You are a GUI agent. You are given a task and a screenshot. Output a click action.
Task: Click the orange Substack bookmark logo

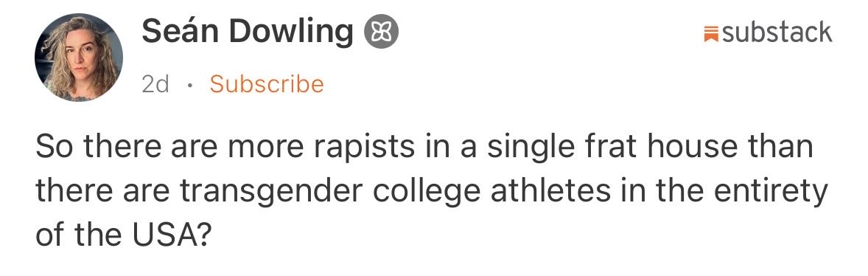[x=711, y=33]
